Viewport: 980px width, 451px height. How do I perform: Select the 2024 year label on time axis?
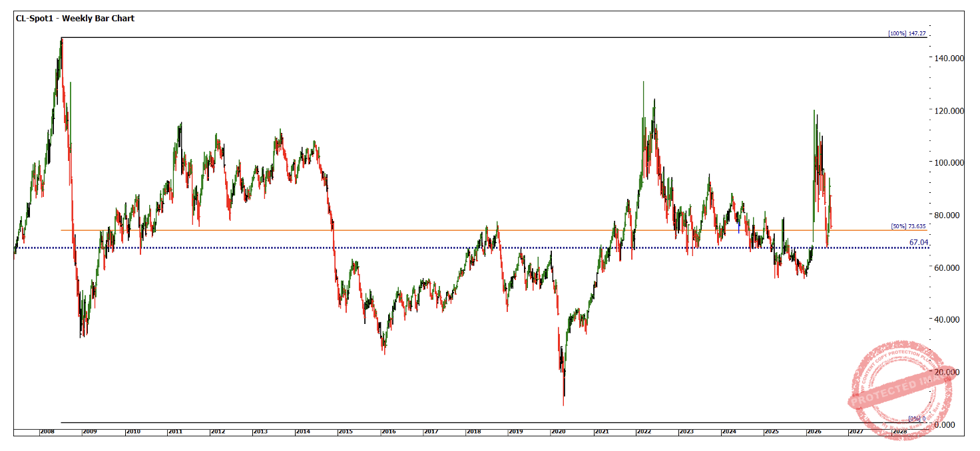729,432
